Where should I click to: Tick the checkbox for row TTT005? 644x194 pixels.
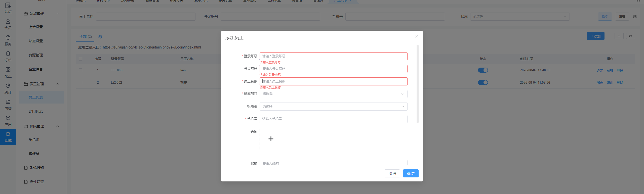pos(80,70)
